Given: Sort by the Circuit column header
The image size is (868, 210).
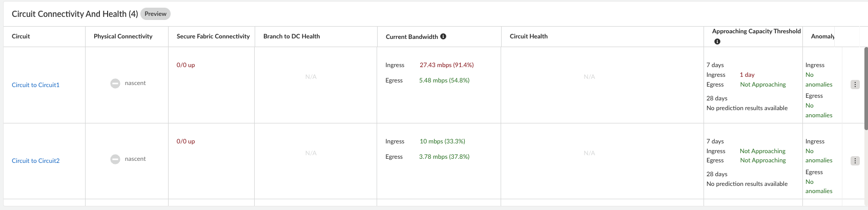Looking at the screenshot, I should 21,36.
